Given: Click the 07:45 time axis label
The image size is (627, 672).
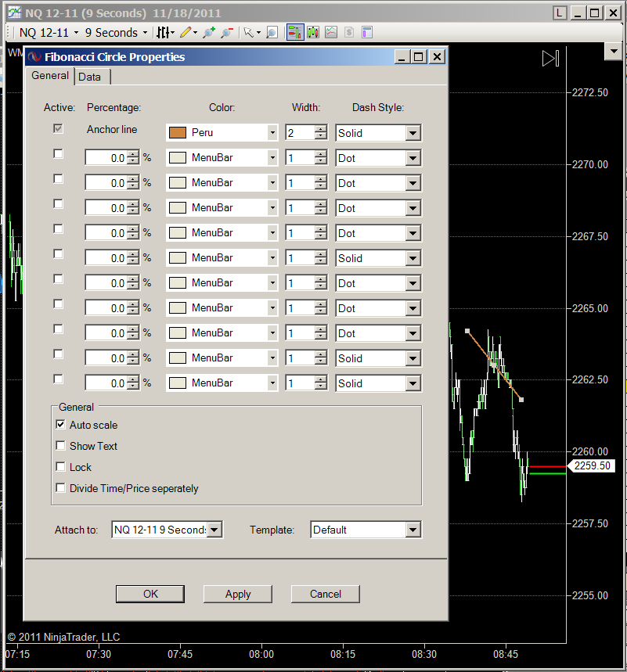Looking at the screenshot, I should point(180,655).
